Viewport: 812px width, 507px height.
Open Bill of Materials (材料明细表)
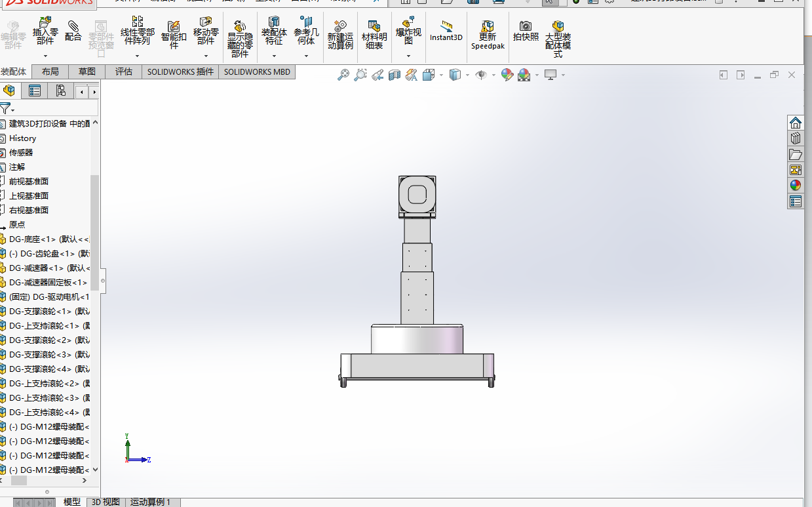coord(374,35)
